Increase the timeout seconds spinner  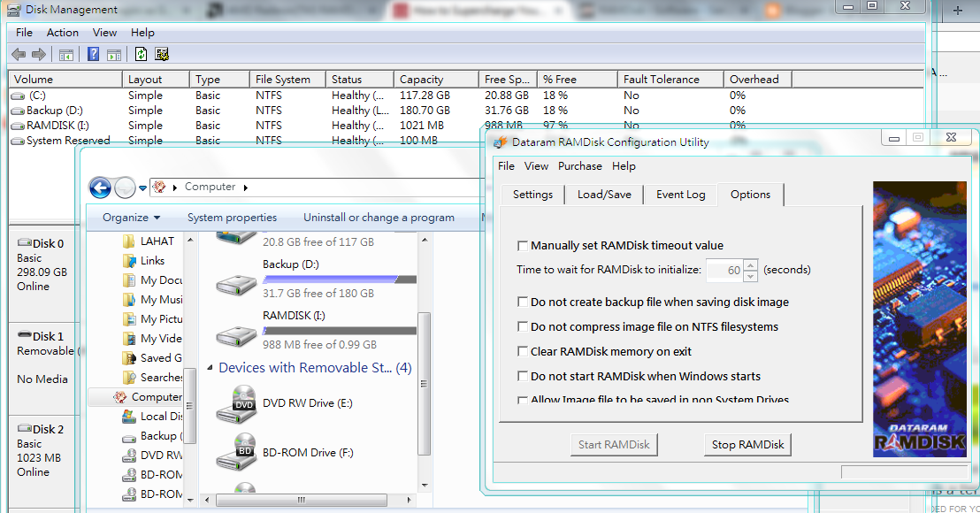[751, 265]
